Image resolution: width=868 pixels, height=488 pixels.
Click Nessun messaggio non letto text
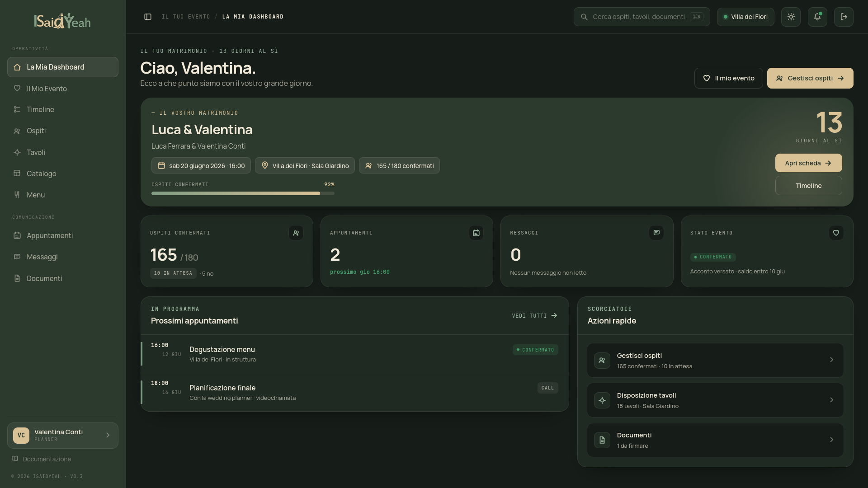pyautogui.click(x=548, y=273)
